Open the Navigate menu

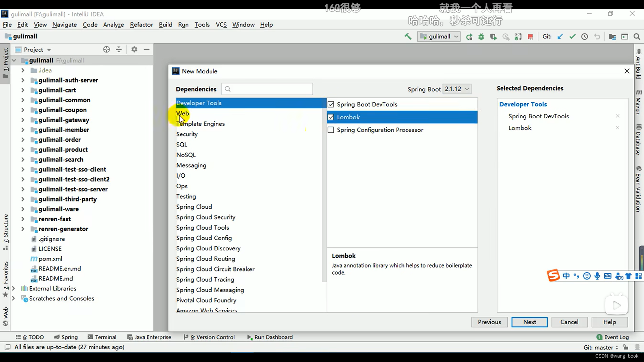point(64,24)
